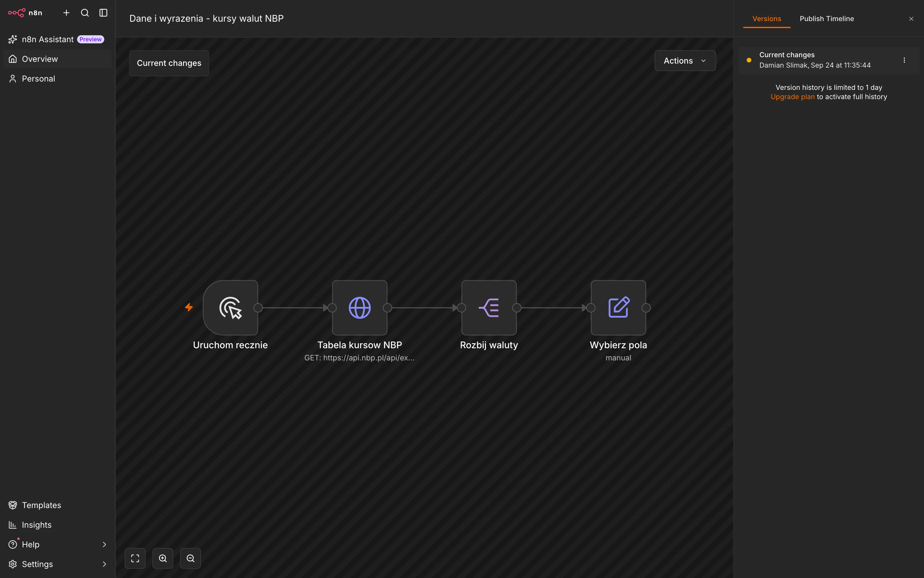This screenshot has height=578, width=924.
Task: Switch to Versions tab
Action: point(766,19)
